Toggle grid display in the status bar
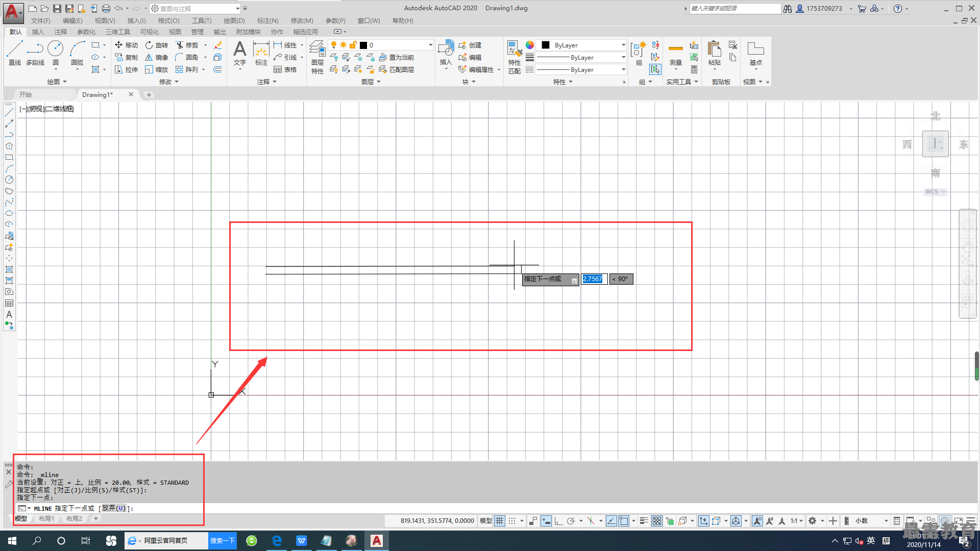The width and height of the screenshot is (980, 551). pyautogui.click(x=500, y=521)
